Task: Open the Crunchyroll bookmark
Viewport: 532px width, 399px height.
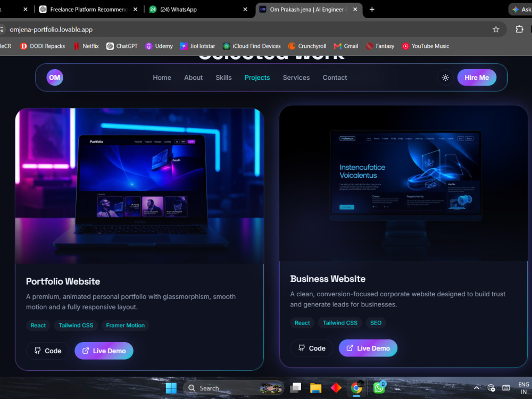Action: point(307,46)
